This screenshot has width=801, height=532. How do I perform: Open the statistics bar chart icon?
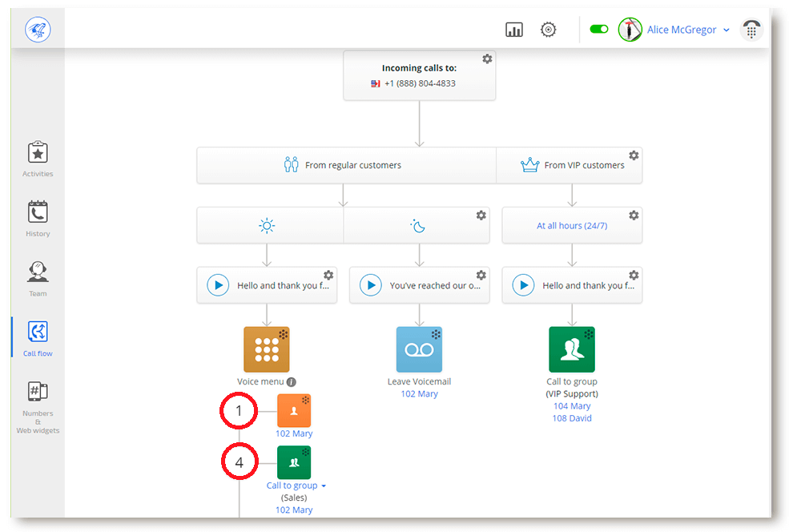514,30
